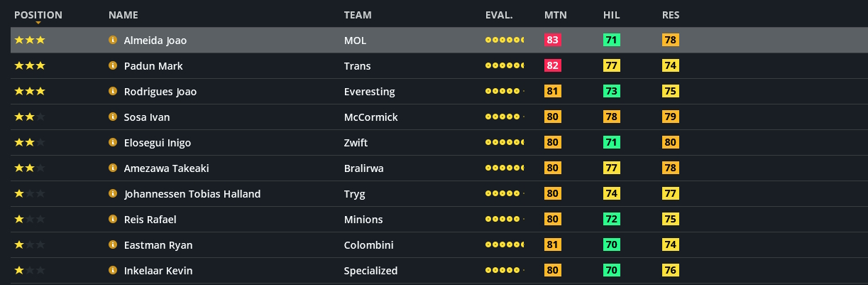Sort by MTN column header
Image resolution: width=868 pixels, height=285 pixels.
556,15
